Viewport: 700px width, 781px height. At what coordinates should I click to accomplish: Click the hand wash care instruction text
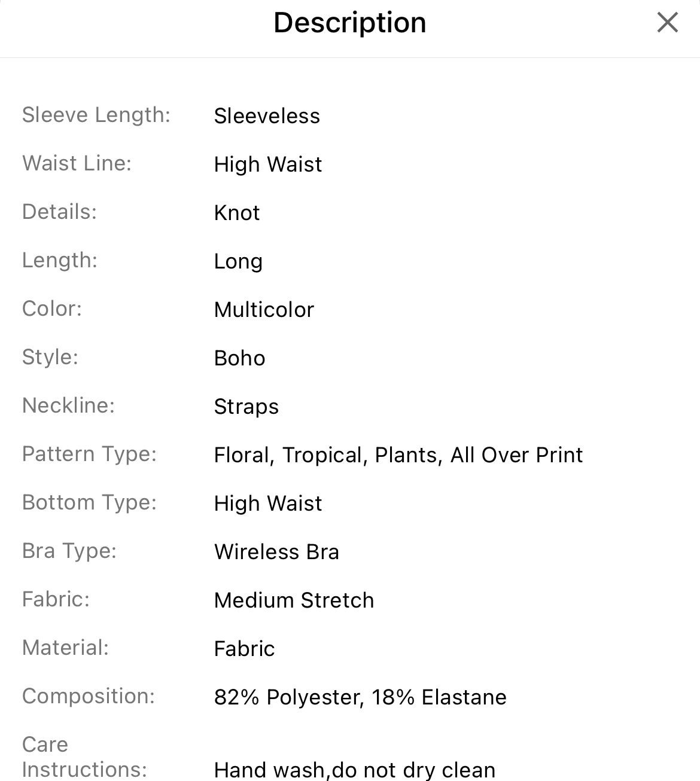pos(355,770)
